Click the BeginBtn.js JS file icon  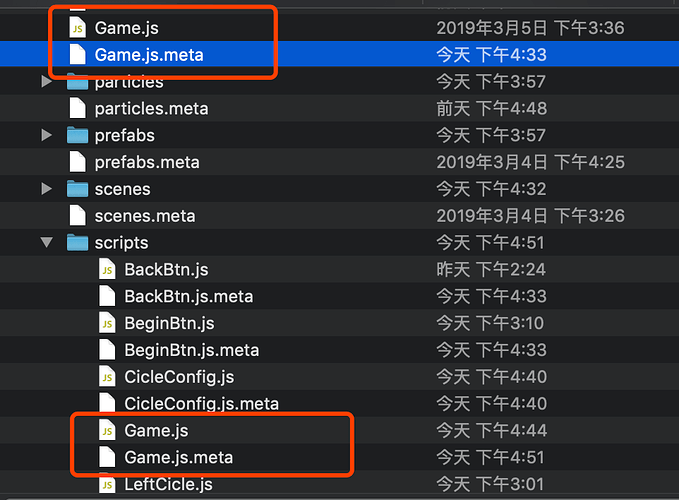pyautogui.click(x=107, y=323)
